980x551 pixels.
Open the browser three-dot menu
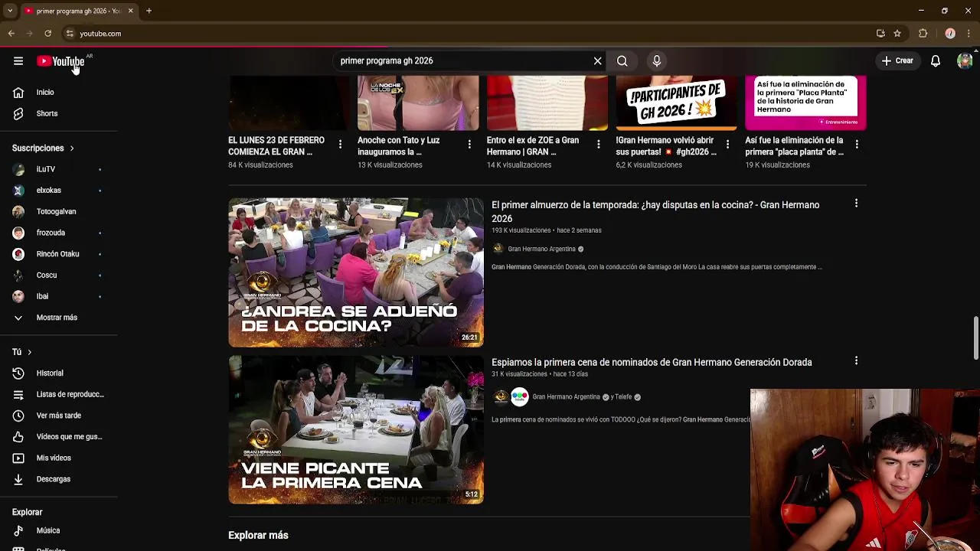969,34
